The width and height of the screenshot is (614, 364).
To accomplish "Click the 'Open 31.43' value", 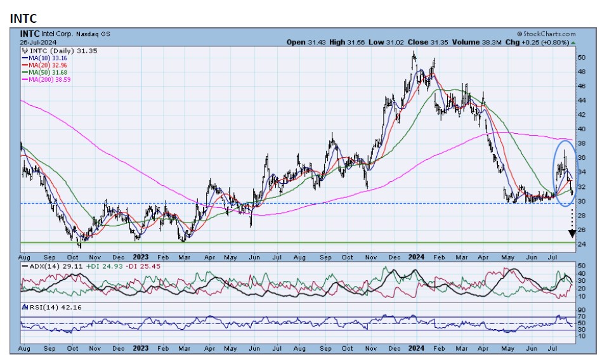I will (x=306, y=42).
